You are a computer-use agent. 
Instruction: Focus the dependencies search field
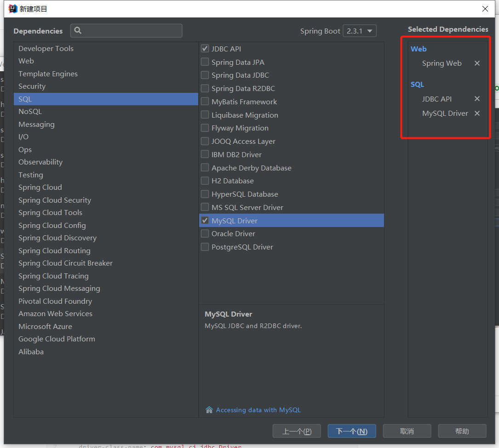click(x=131, y=31)
